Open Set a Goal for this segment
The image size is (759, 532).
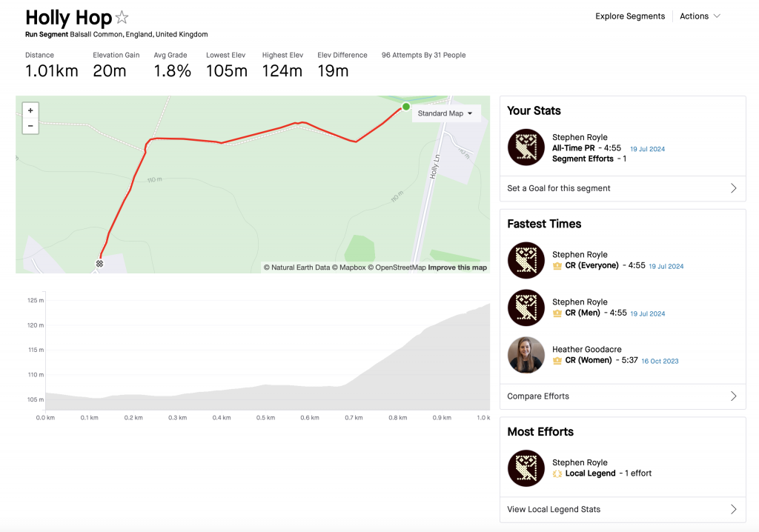pos(623,188)
